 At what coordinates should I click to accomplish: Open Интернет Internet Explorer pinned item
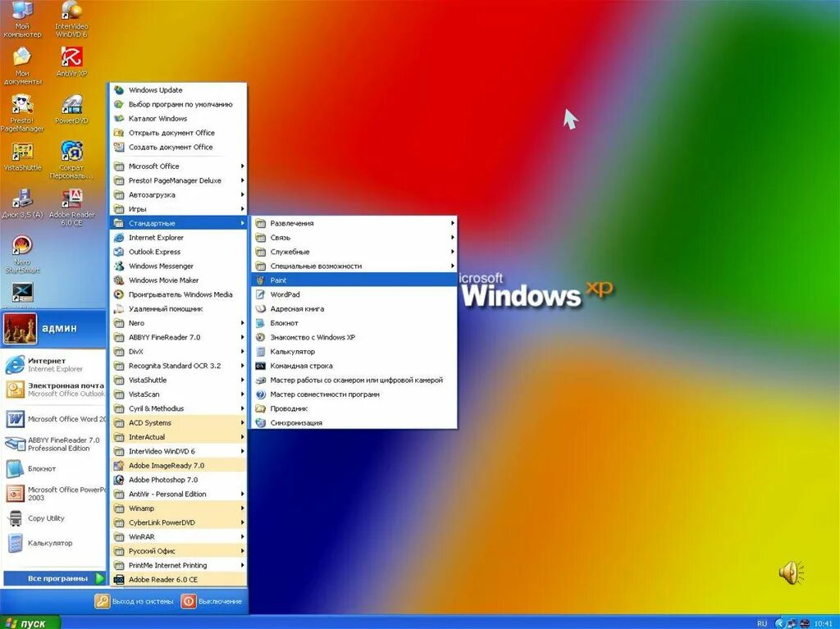(x=53, y=365)
